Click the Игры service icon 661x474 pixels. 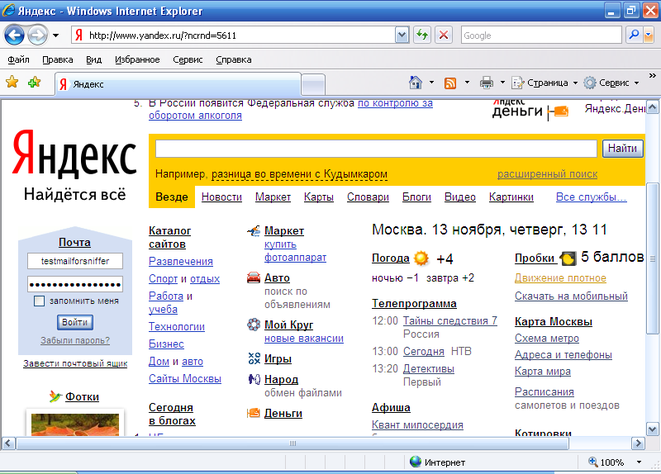click(x=254, y=358)
